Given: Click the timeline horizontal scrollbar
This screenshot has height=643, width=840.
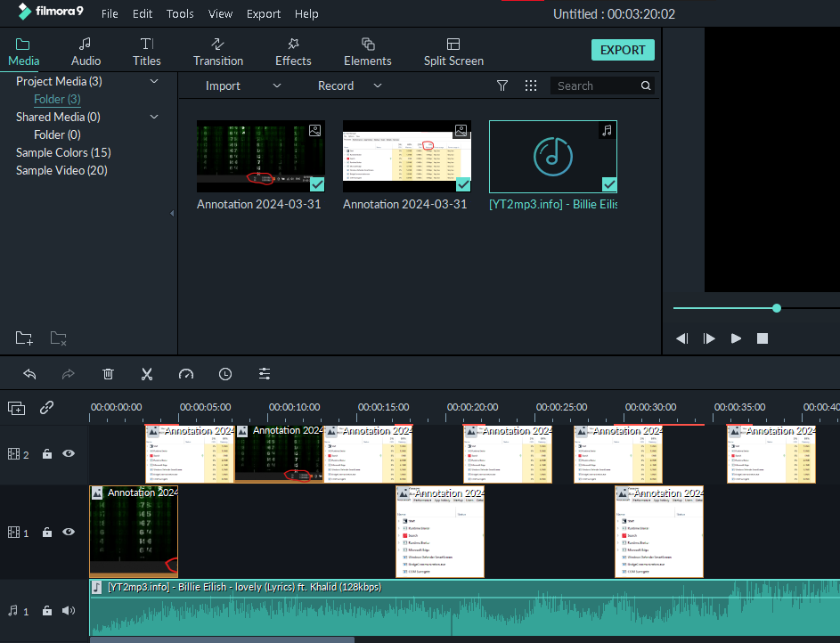Looking at the screenshot, I should coord(222,639).
